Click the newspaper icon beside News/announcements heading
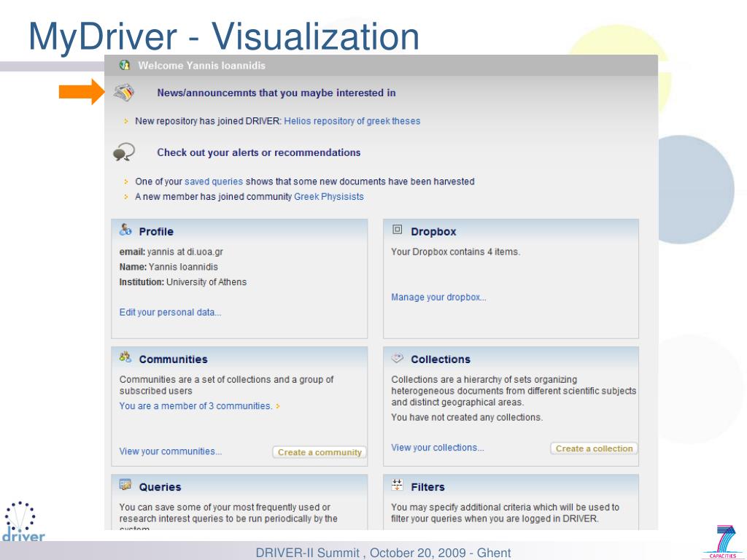Viewport: 747px width, 560px height. pyautogui.click(x=124, y=93)
